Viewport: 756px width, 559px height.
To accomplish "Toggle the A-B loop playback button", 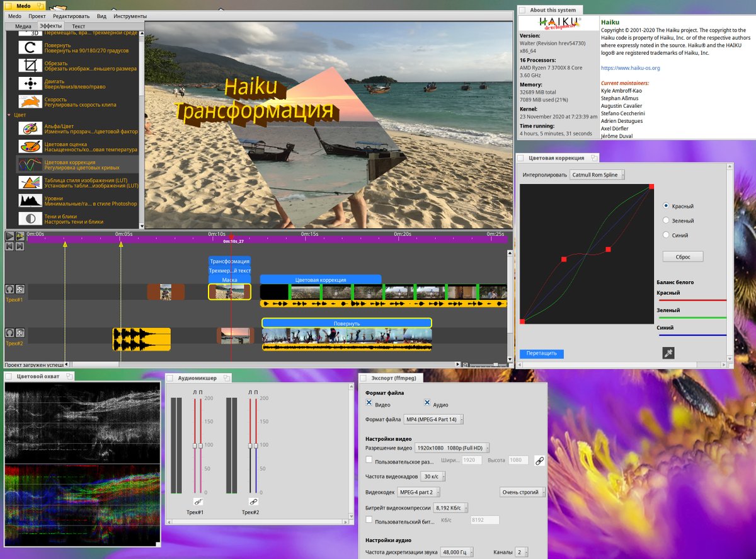I will 20,236.
